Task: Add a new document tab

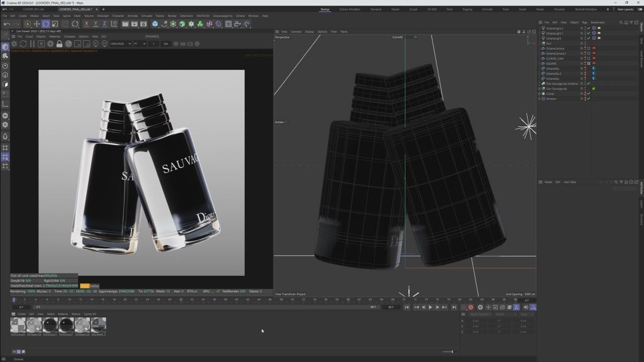Action: [x=103, y=9]
